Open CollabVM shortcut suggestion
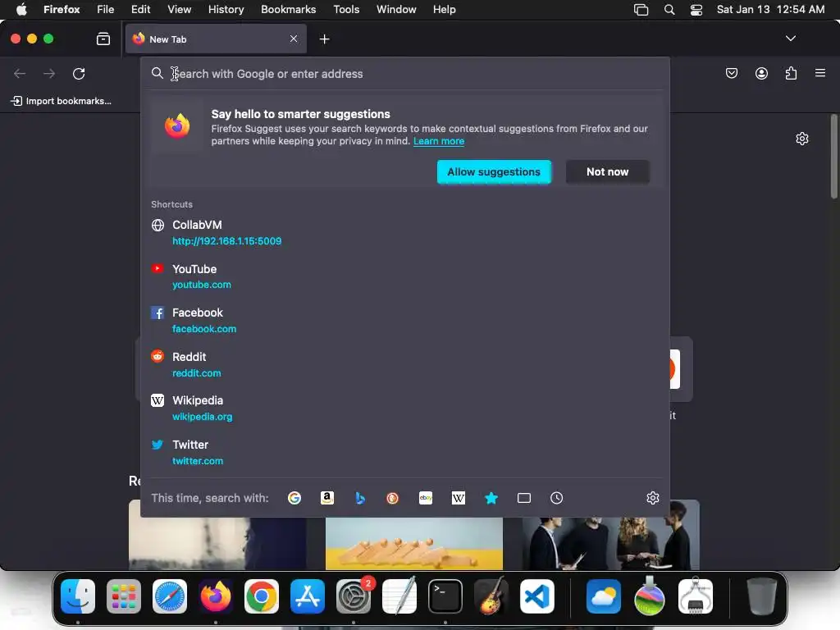Image resolution: width=840 pixels, height=630 pixels. 405,232
